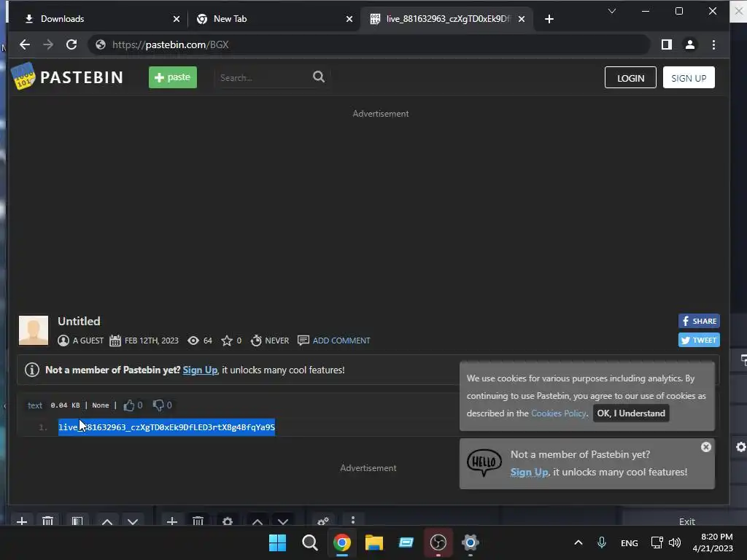747x560 pixels.
Task: Reload the pastebin page
Action: coord(71,44)
